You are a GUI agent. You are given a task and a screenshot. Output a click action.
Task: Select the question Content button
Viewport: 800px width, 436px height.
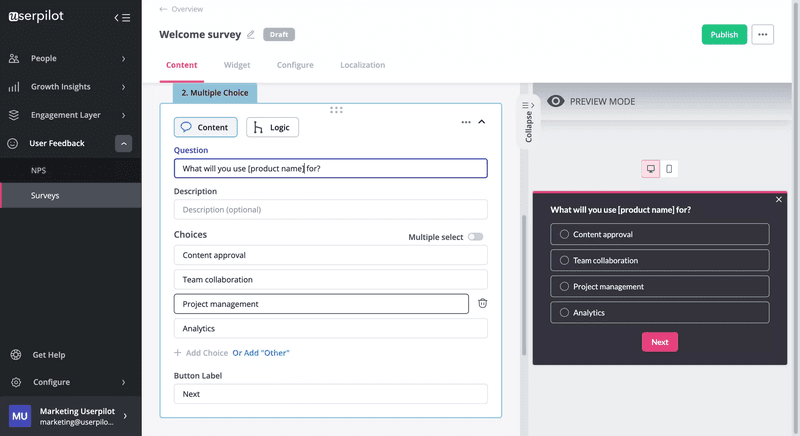tap(206, 127)
